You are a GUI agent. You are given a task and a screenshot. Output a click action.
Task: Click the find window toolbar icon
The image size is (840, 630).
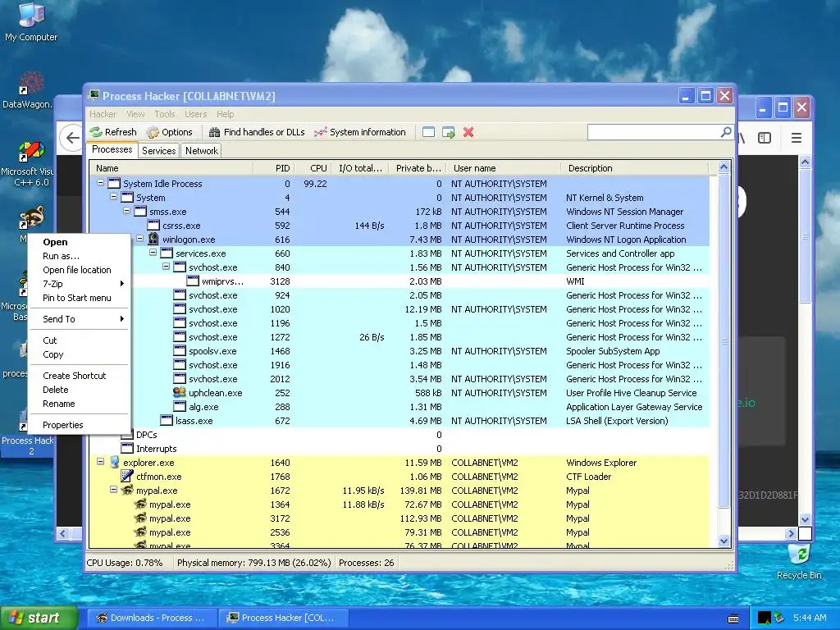(428, 132)
